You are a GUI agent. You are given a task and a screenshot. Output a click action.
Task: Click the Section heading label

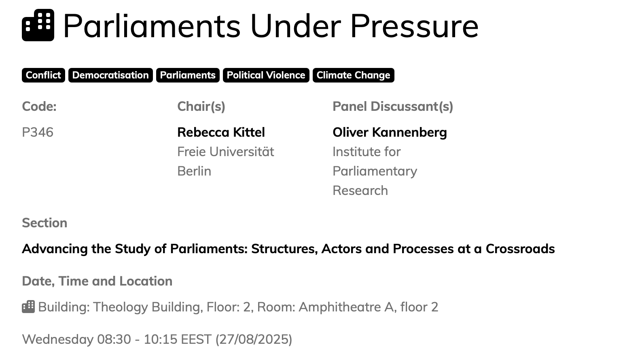coord(44,223)
